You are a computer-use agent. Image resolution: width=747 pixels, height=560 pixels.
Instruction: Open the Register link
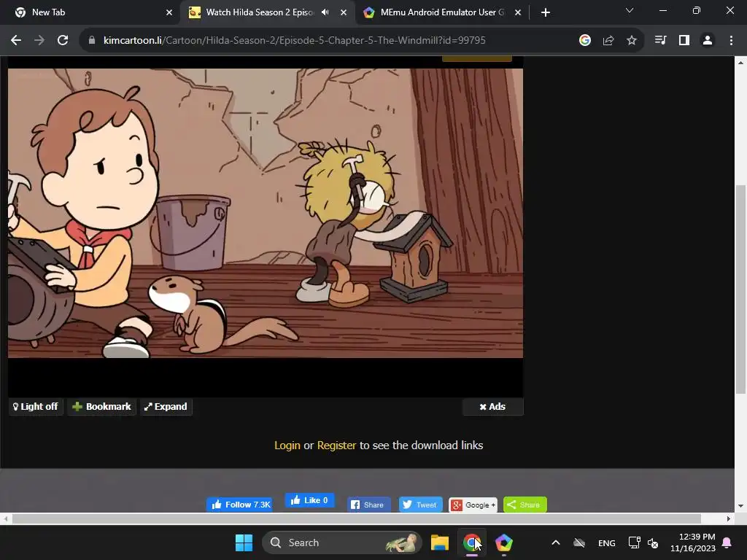click(336, 446)
